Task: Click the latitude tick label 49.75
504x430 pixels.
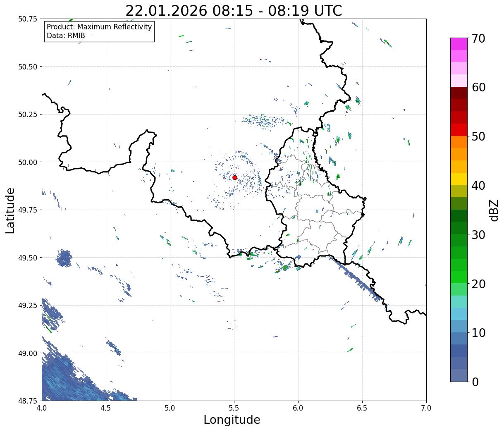Action: [27, 210]
